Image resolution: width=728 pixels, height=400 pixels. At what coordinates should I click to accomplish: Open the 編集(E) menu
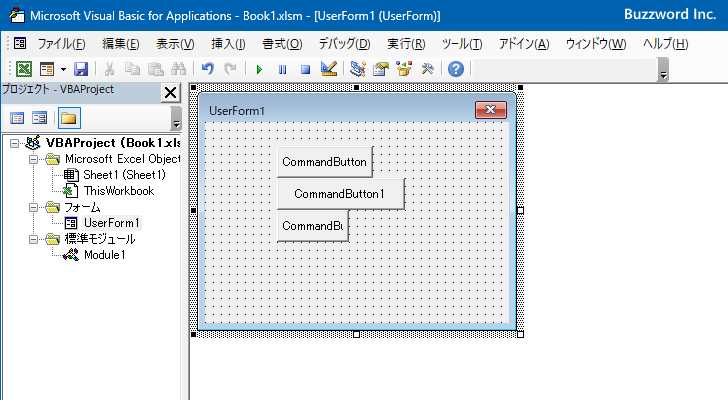pos(121,44)
